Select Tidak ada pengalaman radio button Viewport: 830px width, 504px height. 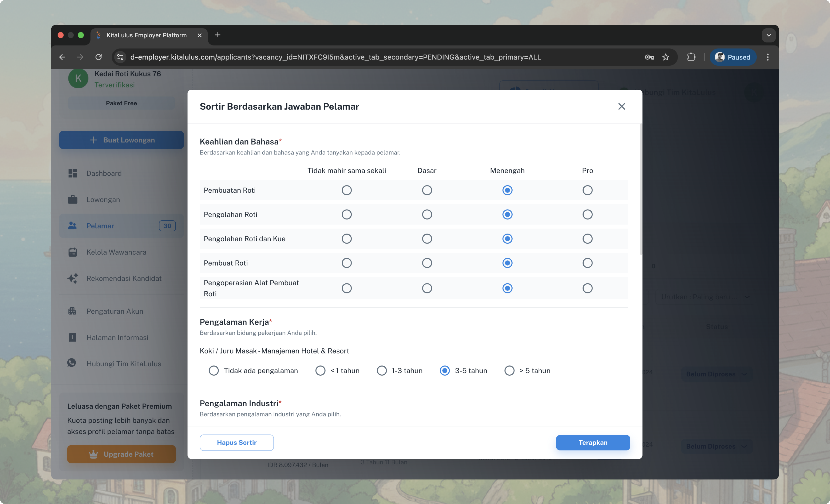pyautogui.click(x=214, y=371)
